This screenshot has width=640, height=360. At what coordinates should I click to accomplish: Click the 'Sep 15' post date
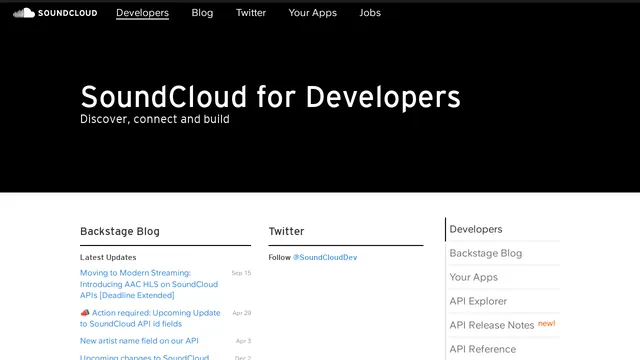pos(241,273)
